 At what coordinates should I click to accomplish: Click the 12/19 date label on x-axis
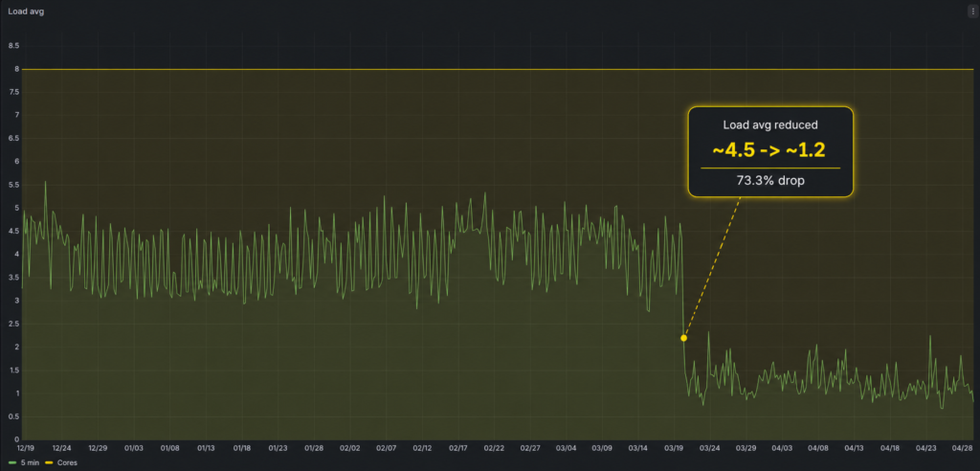click(x=25, y=448)
